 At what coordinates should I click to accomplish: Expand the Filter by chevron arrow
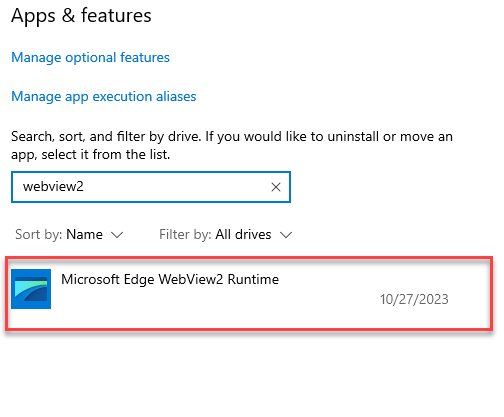(x=286, y=235)
